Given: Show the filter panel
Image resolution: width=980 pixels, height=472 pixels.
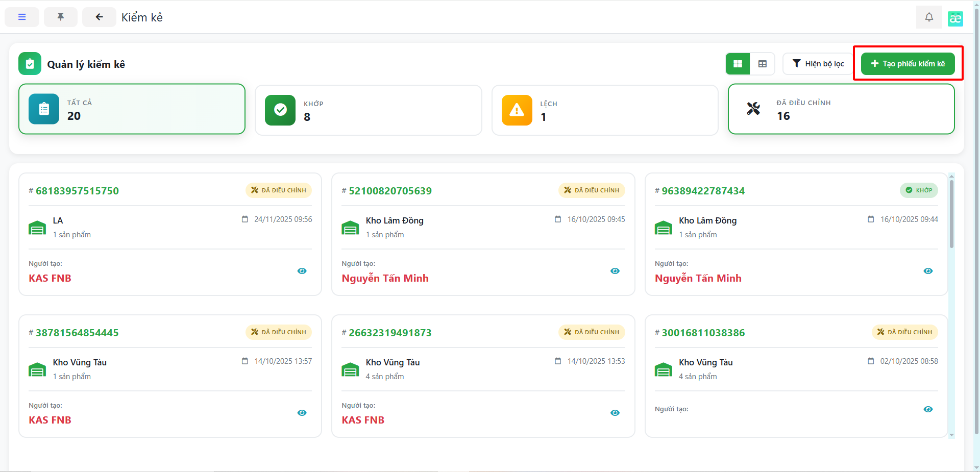Looking at the screenshot, I should pos(818,64).
